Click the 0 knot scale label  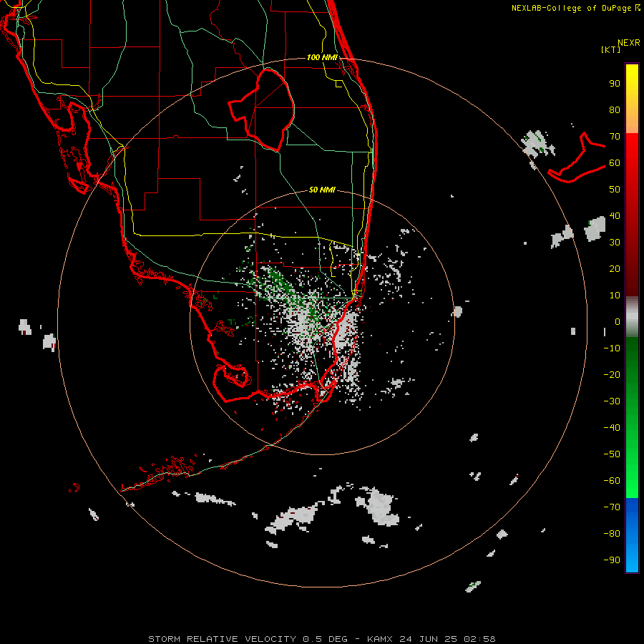(x=618, y=321)
